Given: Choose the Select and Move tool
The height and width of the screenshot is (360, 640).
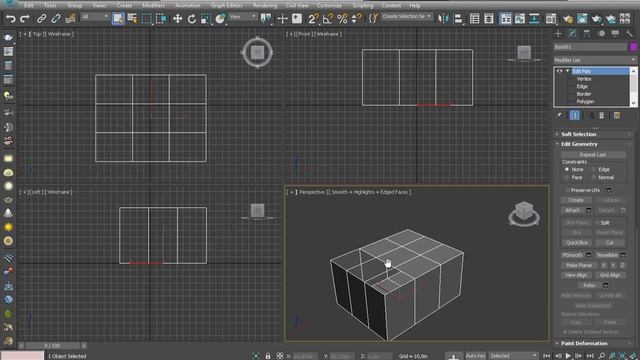Looking at the screenshot, I should coord(178,19).
